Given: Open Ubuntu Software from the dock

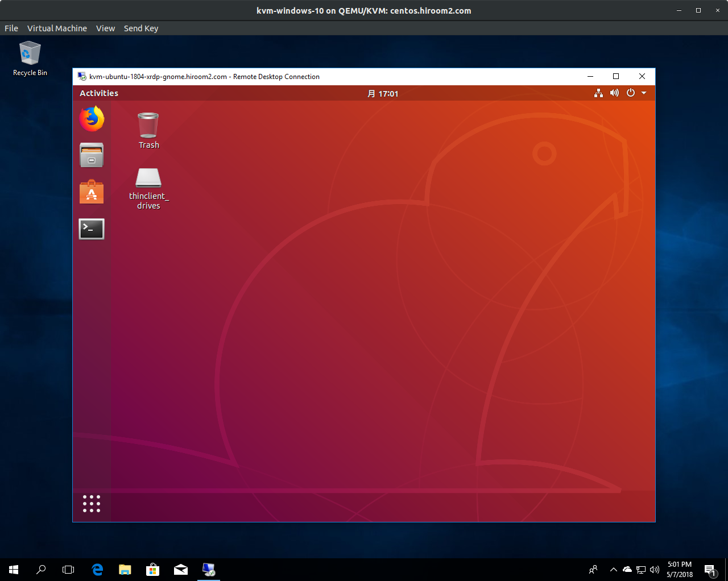Looking at the screenshot, I should (92, 192).
